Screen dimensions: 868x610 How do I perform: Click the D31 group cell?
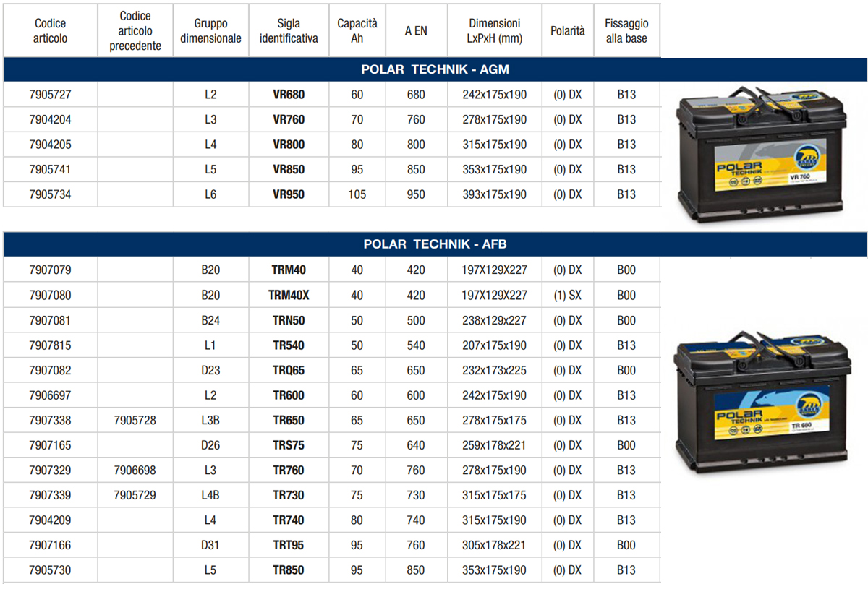click(x=210, y=545)
